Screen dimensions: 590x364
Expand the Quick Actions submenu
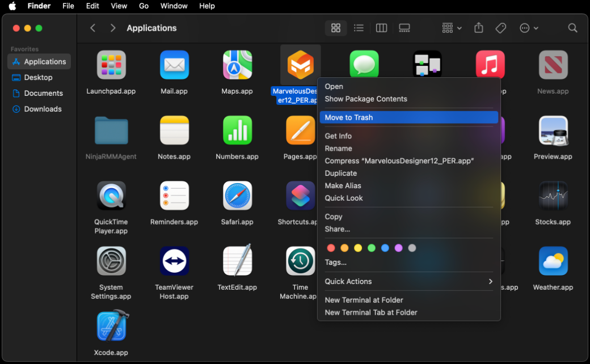409,281
